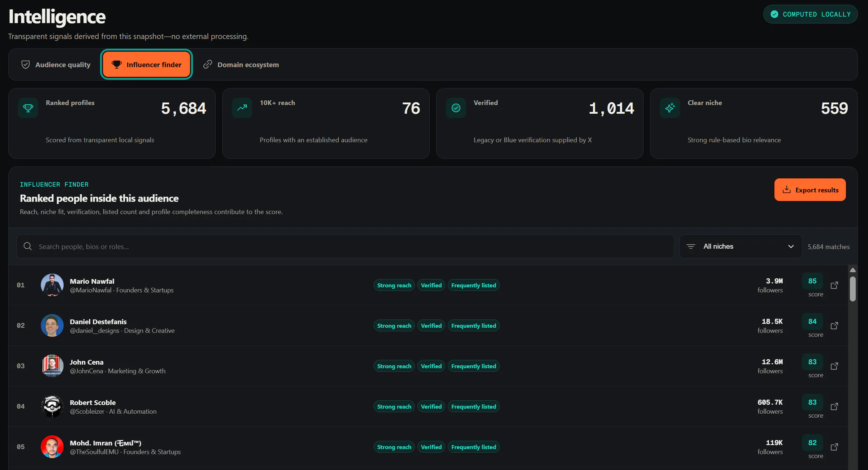Click the scrollbar up arrow
The width and height of the screenshot is (868, 470).
853,270
